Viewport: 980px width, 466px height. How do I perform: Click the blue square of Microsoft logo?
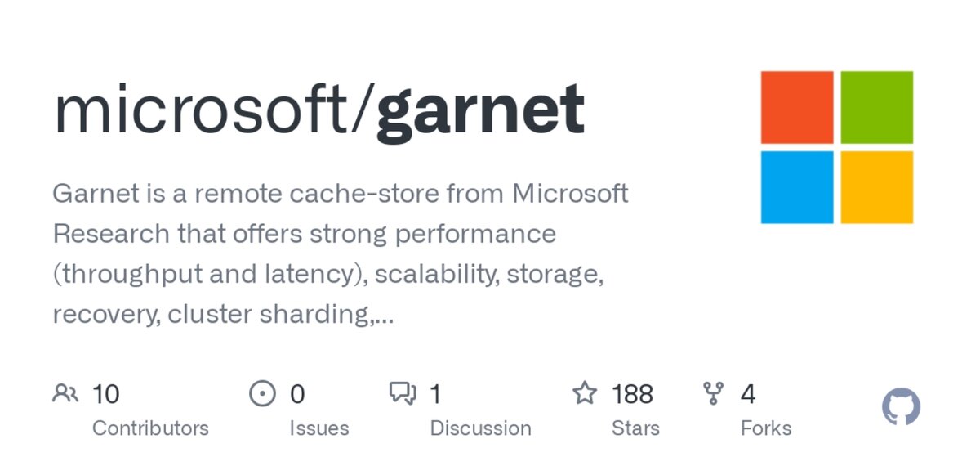pos(797,187)
